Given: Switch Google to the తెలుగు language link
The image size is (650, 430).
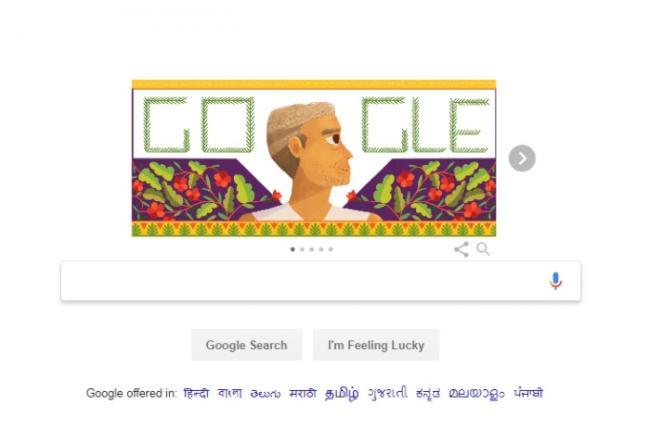Looking at the screenshot, I should [x=265, y=394].
